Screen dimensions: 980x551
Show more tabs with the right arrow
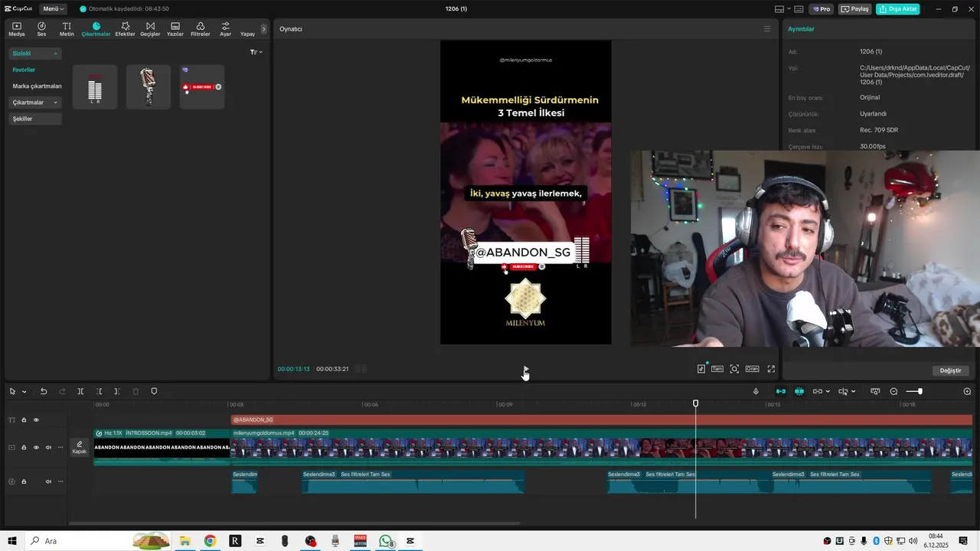pos(264,29)
